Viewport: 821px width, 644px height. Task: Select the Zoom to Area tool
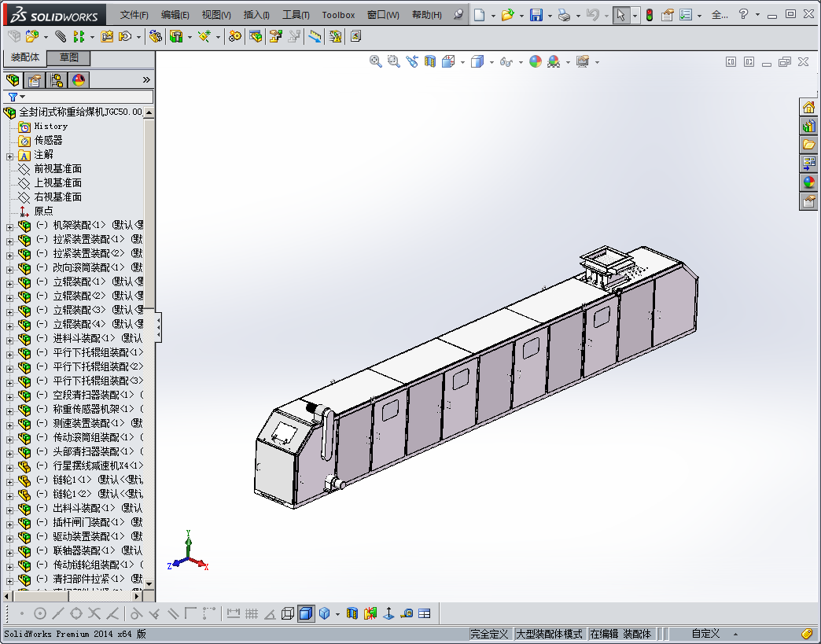(394, 61)
